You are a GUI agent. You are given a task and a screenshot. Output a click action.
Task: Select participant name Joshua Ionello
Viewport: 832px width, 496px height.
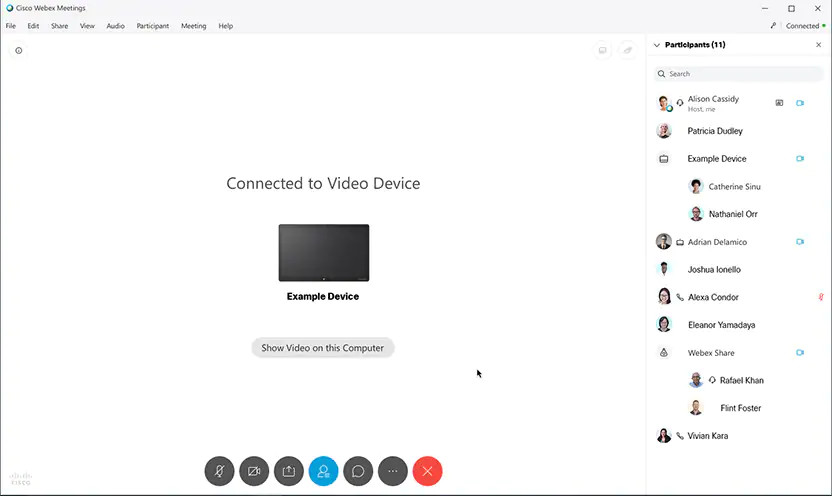[714, 269]
